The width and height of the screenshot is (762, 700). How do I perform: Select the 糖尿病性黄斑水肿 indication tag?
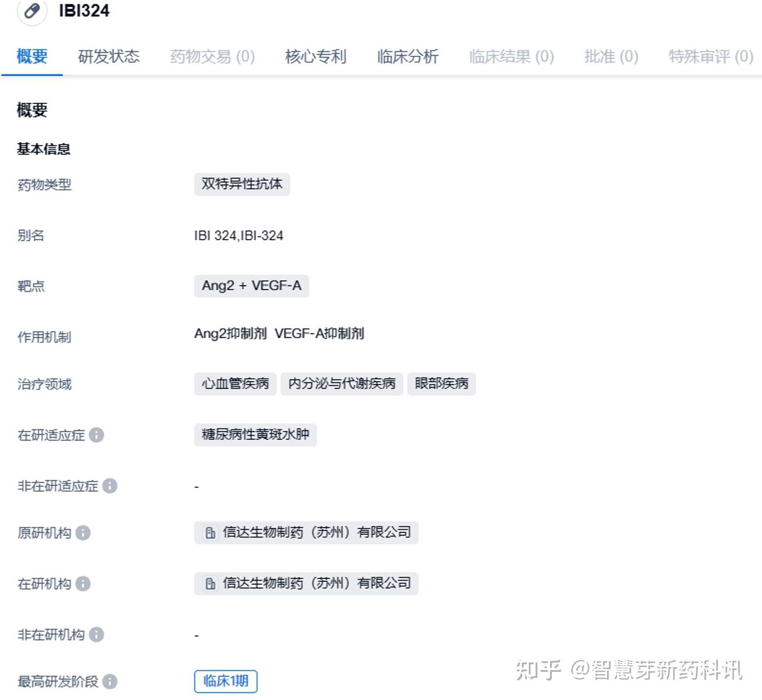pos(256,435)
